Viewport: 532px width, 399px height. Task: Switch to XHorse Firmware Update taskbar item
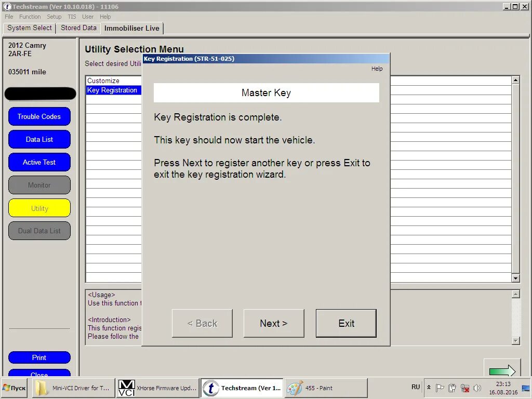click(x=157, y=388)
